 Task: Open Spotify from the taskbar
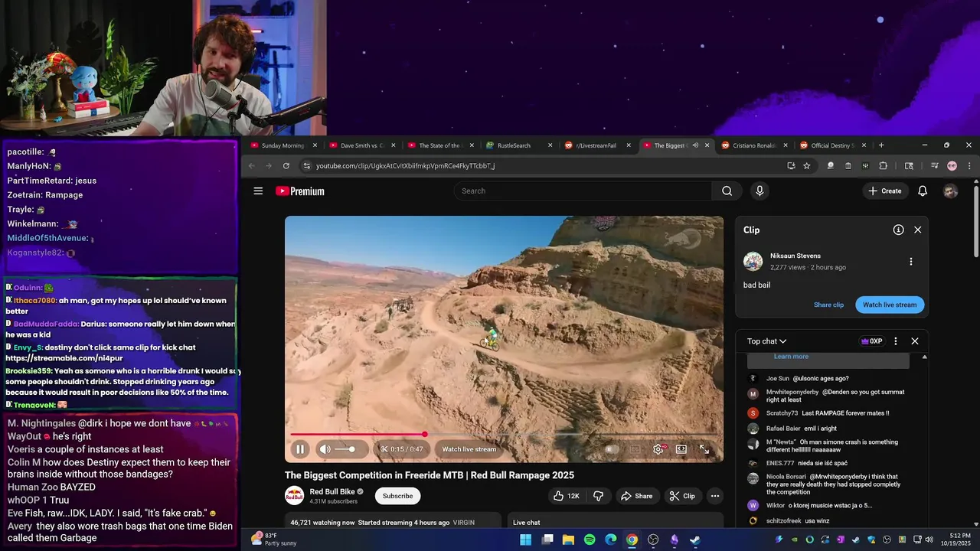pos(590,540)
